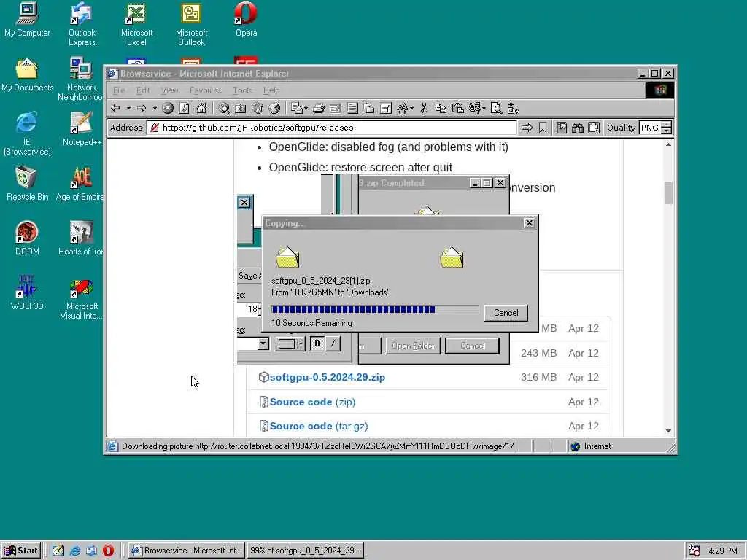The image size is (747, 560).
Task: Click the binoculars find icon
Action: 578,128
